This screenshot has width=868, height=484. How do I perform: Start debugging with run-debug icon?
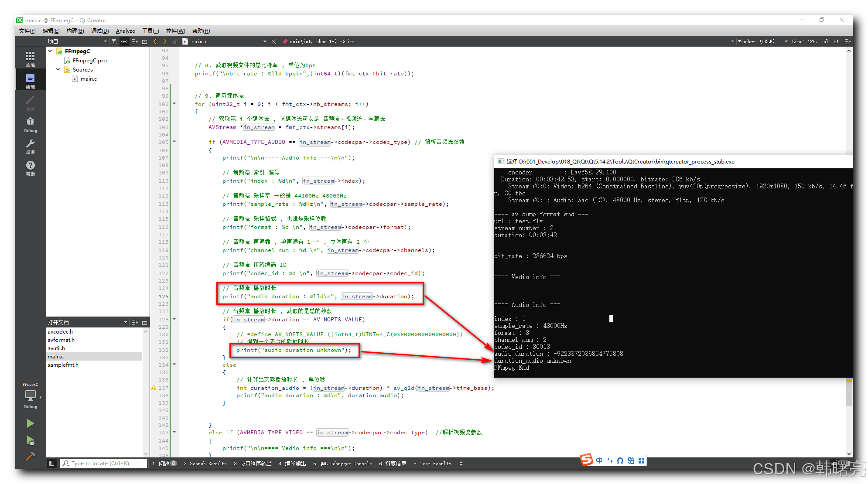(30, 440)
